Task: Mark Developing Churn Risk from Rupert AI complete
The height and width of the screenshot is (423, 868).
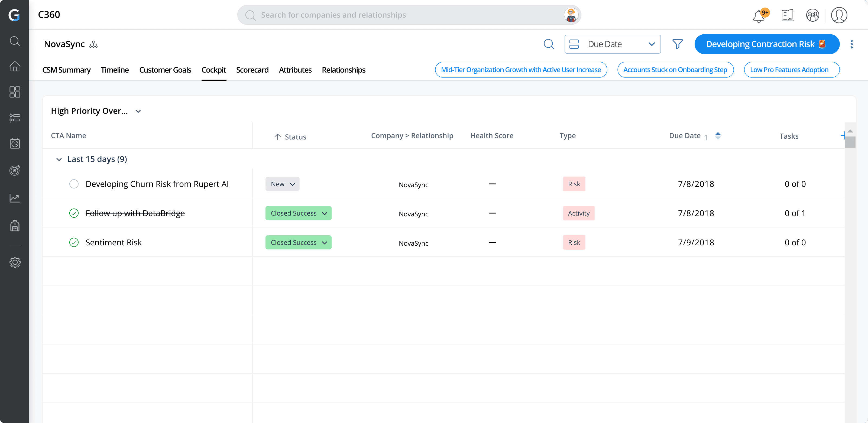Action: [x=74, y=184]
